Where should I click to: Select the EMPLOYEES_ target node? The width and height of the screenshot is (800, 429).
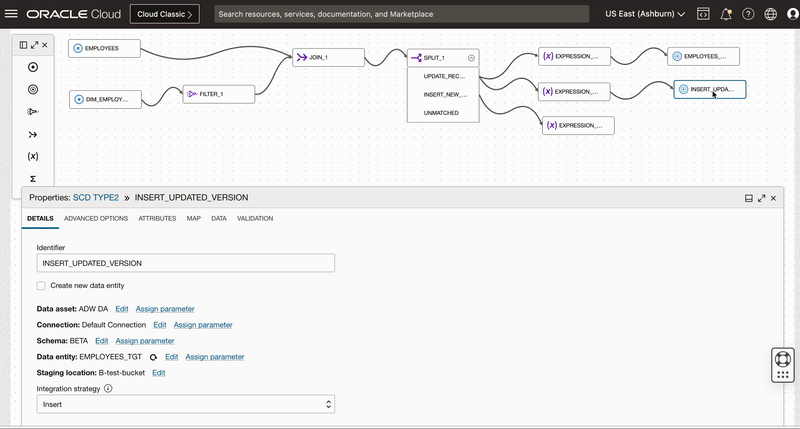(704, 56)
